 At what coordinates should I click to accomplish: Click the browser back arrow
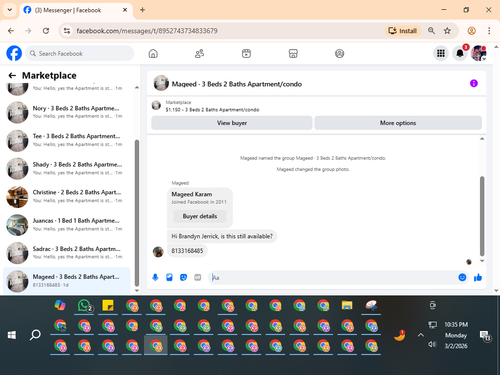pyautogui.click(x=11, y=31)
